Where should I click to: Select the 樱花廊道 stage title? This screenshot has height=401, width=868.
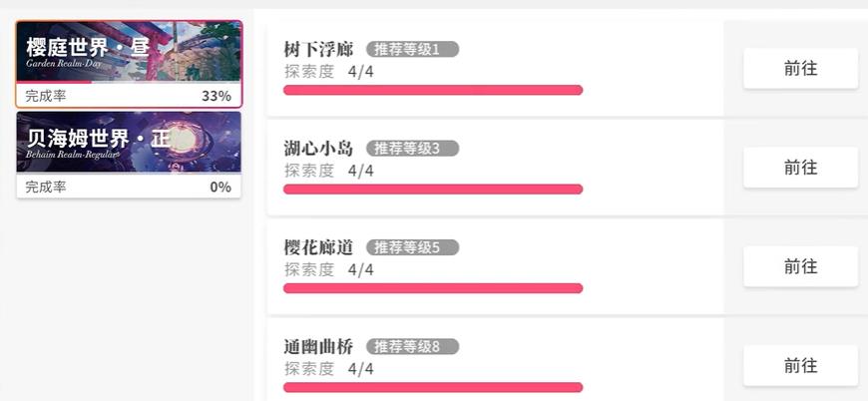tap(318, 247)
